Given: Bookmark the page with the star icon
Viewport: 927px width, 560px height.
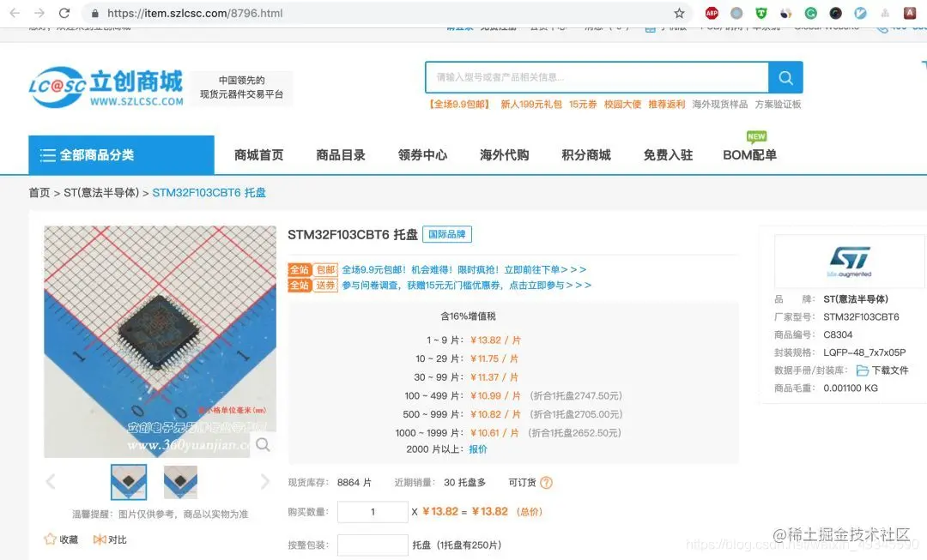Looking at the screenshot, I should pyautogui.click(x=679, y=13).
